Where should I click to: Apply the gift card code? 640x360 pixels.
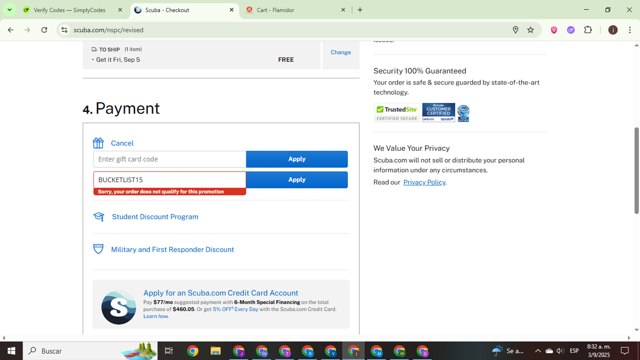297,159
